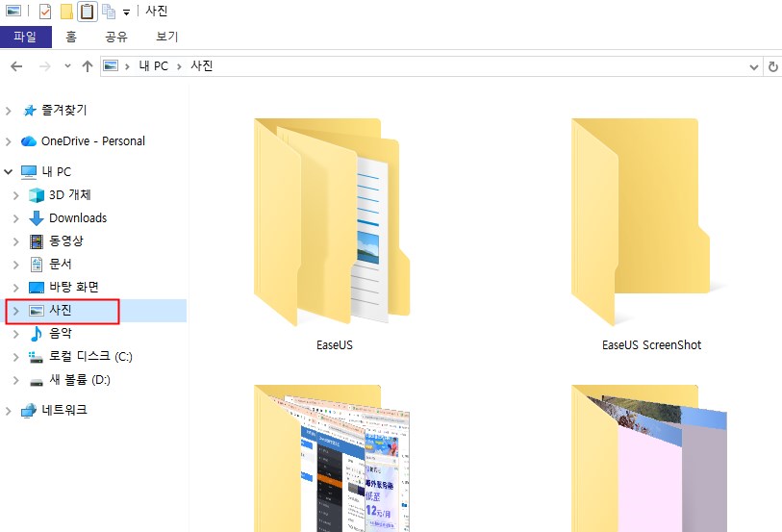This screenshot has width=782, height=532.
Task: Click the up arrow to parent folder
Action: [x=88, y=66]
